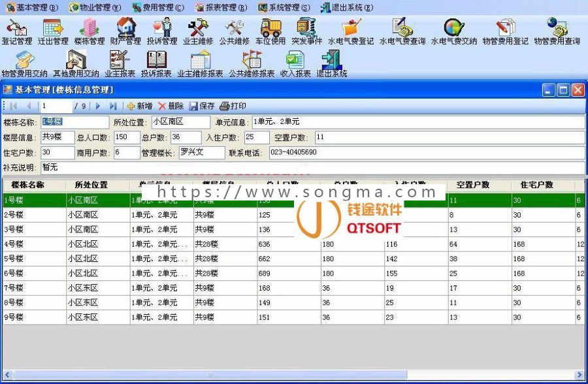588x384 pixels.
Task: Go to next record
Action: coord(98,106)
